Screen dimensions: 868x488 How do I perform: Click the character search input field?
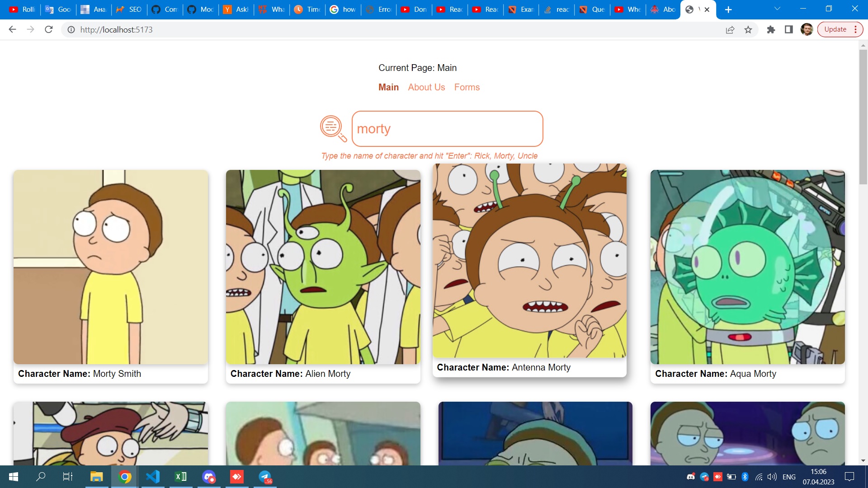point(447,129)
